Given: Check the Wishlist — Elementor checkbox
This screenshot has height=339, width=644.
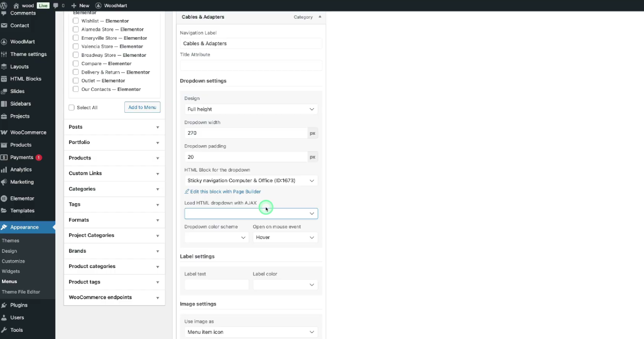Looking at the screenshot, I should (75, 21).
